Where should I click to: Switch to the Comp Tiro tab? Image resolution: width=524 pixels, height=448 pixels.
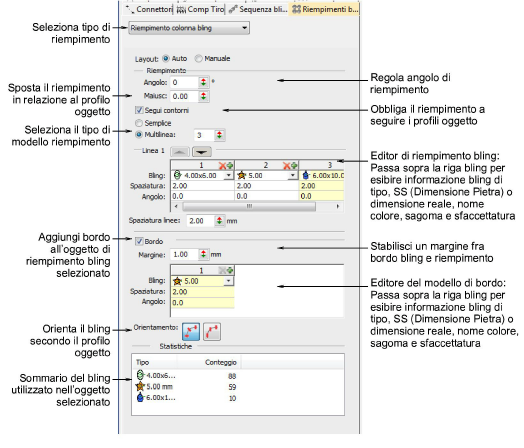200,9
